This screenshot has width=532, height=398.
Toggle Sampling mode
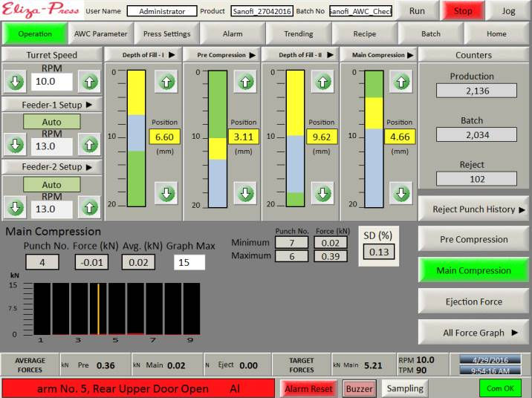point(405,388)
